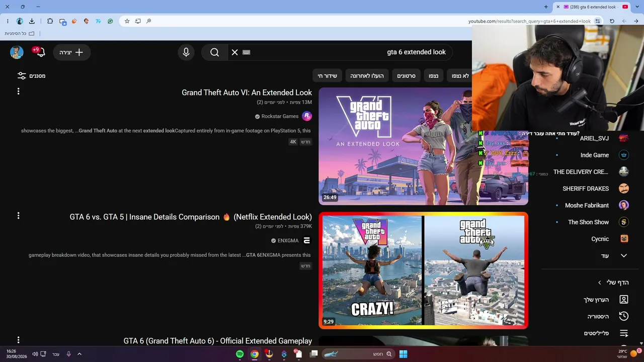Open the on-screen keyboard icon in the search box

coord(247,52)
